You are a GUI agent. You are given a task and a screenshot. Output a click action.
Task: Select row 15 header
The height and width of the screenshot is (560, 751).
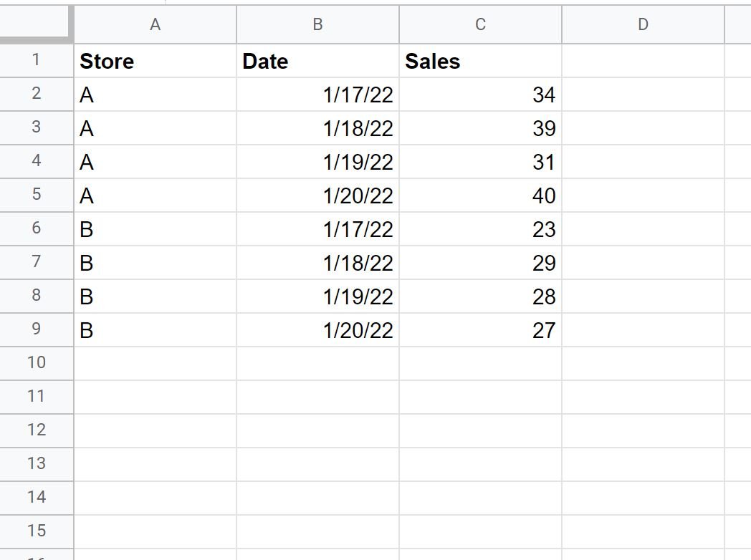click(x=37, y=531)
